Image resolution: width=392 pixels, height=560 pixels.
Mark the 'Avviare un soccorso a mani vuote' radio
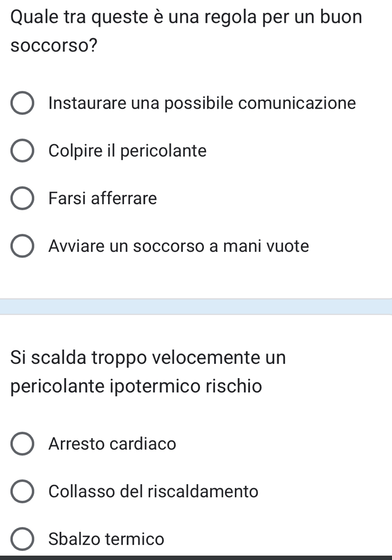coord(22,247)
